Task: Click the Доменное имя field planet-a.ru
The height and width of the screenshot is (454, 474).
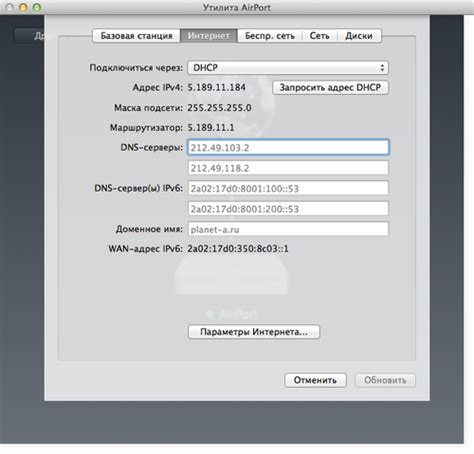Action: coord(288,229)
